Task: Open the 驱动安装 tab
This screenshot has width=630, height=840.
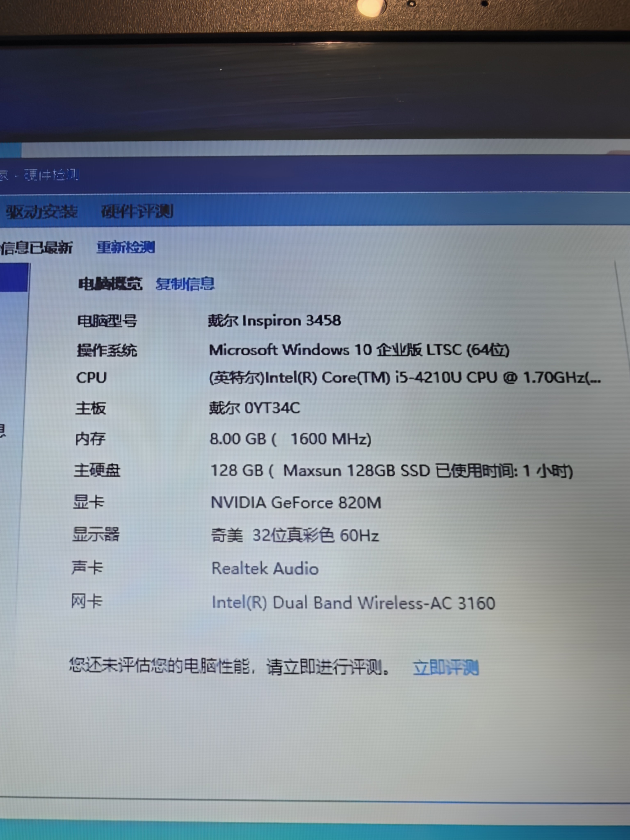Action: [x=42, y=211]
